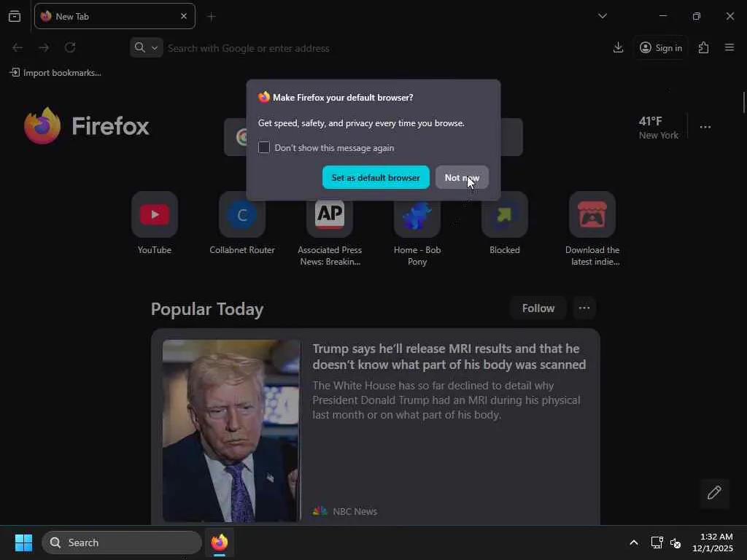Check Don't show this message again
This screenshot has width=747, height=560.
pos(264,147)
